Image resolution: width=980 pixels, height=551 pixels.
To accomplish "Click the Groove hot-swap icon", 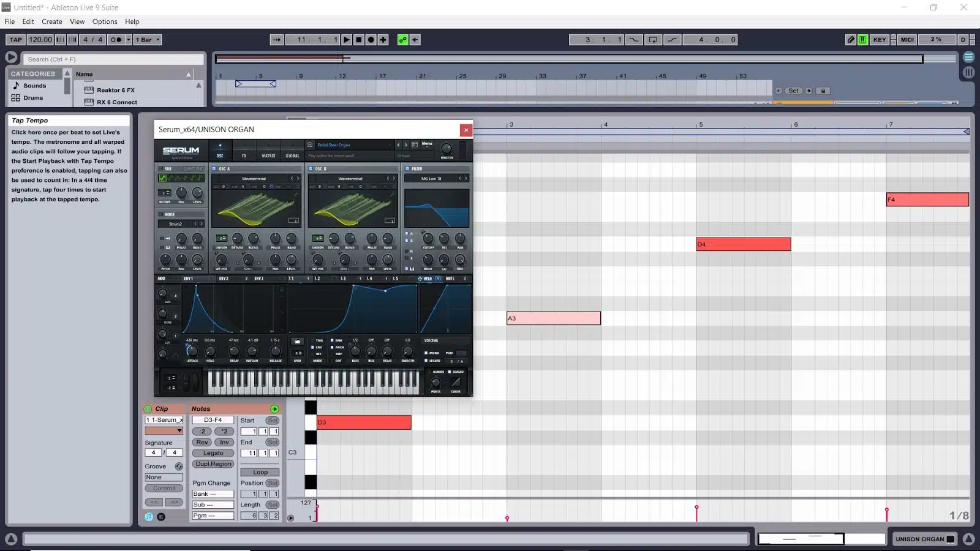I will pyautogui.click(x=179, y=467).
